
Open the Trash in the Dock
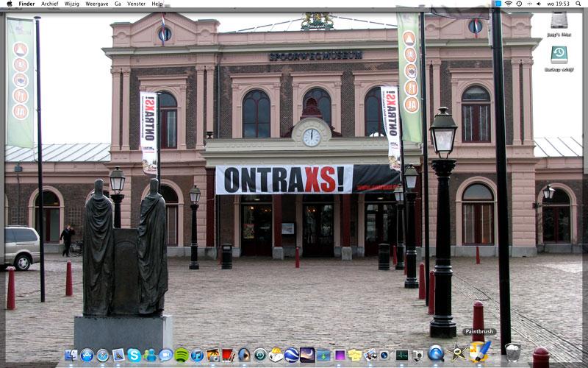512,353
